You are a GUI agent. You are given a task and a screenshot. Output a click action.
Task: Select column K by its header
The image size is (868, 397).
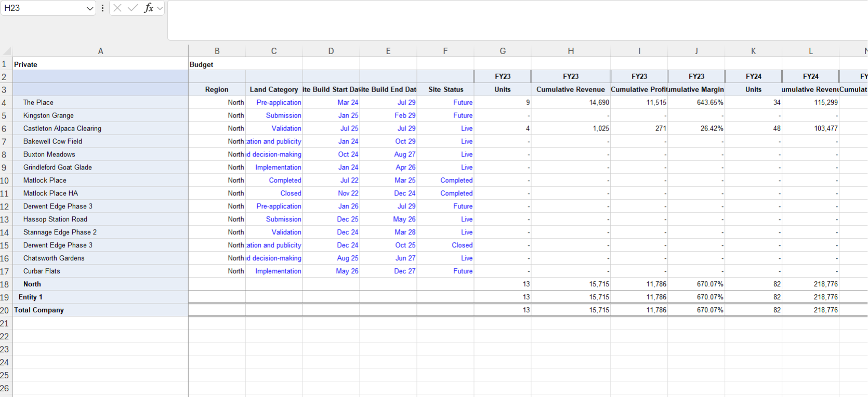[753, 51]
